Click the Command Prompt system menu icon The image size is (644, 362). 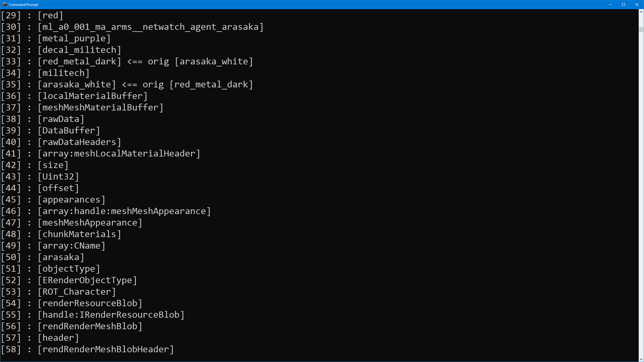(5, 4)
